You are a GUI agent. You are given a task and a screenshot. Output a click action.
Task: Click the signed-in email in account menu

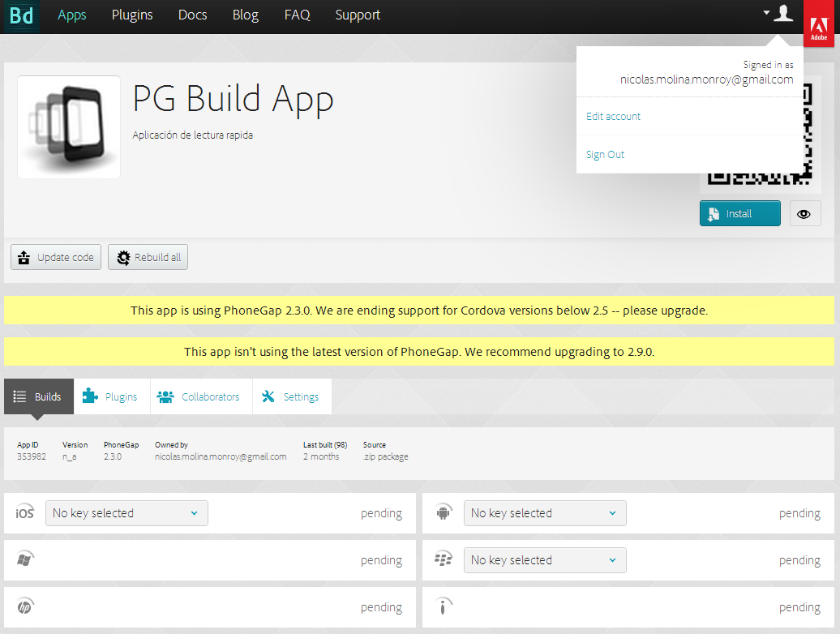(706, 79)
